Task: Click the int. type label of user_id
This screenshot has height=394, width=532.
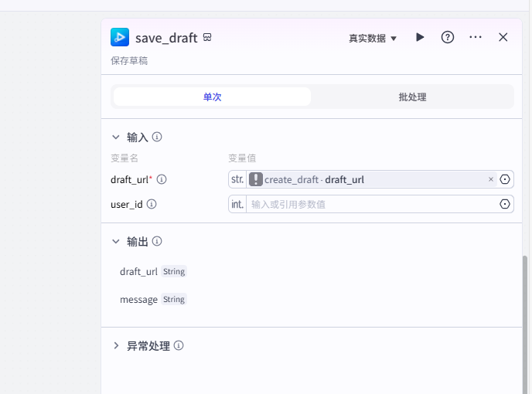Action: click(x=237, y=204)
